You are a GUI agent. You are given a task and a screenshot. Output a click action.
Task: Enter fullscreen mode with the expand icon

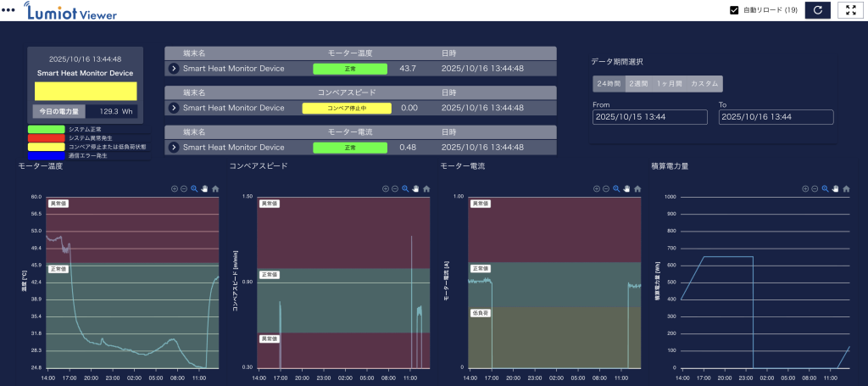(x=850, y=10)
